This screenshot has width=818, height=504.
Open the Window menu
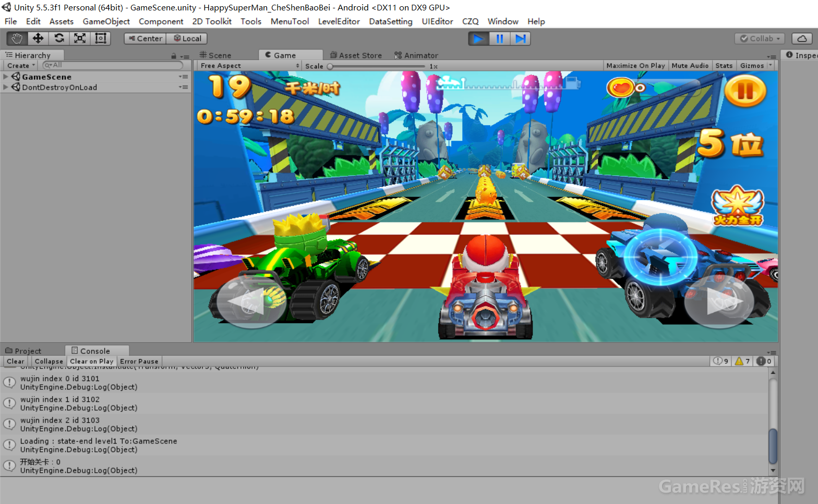[503, 21]
